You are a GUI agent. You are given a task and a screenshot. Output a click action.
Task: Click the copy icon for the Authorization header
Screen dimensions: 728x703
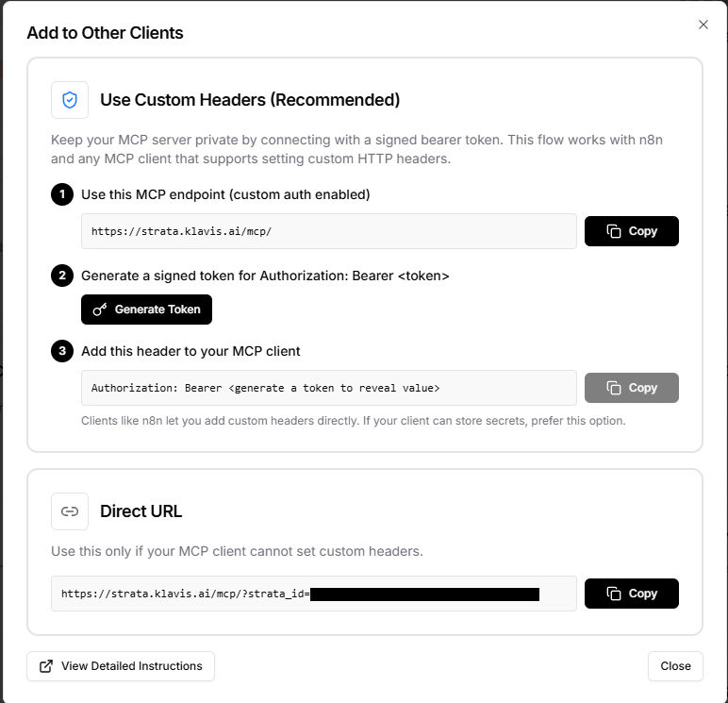(x=614, y=388)
